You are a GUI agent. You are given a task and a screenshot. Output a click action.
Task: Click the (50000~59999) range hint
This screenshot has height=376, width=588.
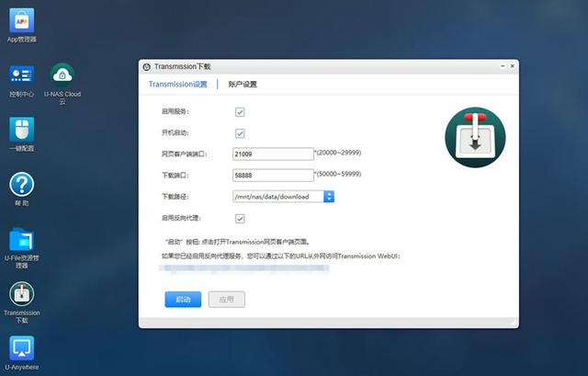338,174
